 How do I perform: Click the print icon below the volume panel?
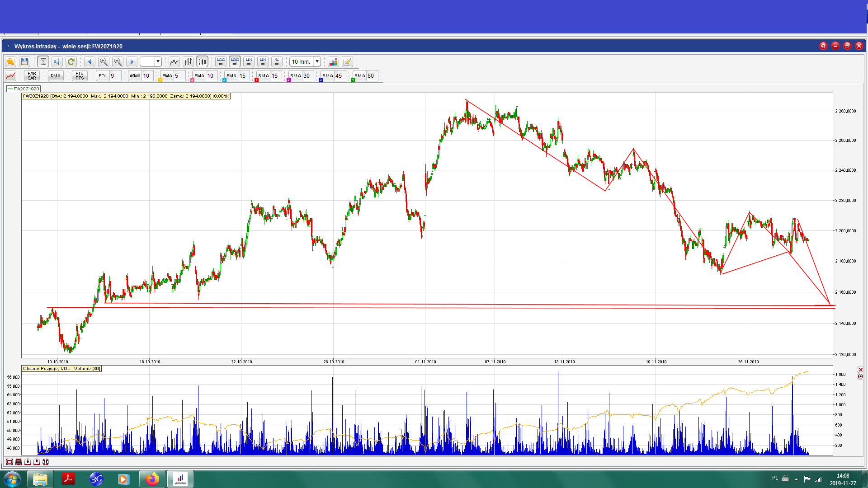pos(19,462)
